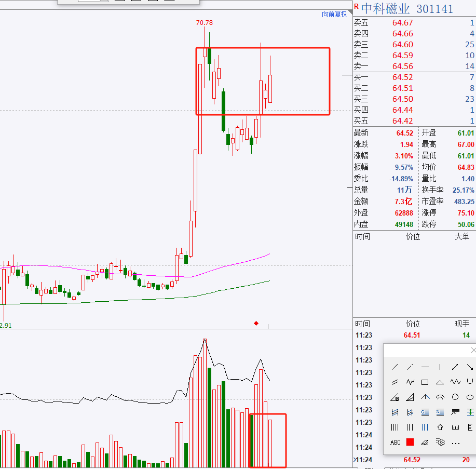Select the triangle drawing tool
Image resolution: width=476 pixels, height=469 pixels.
point(440,382)
